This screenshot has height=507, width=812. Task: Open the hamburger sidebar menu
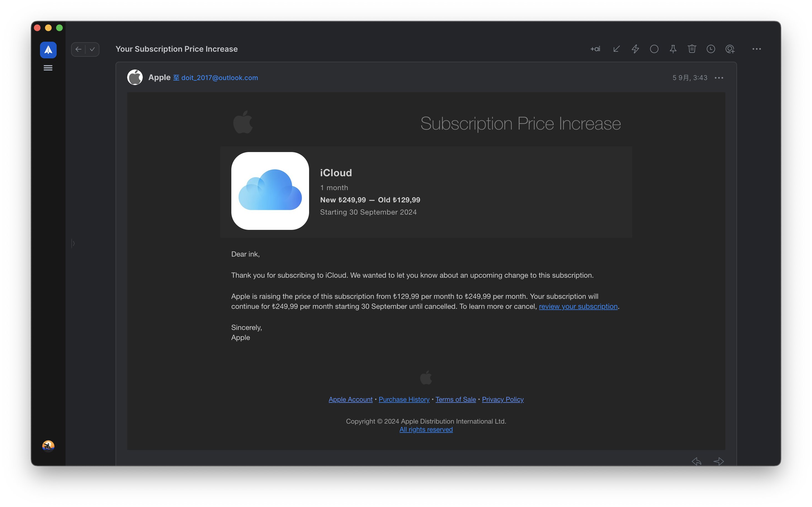pyautogui.click(x=48, y=68)
